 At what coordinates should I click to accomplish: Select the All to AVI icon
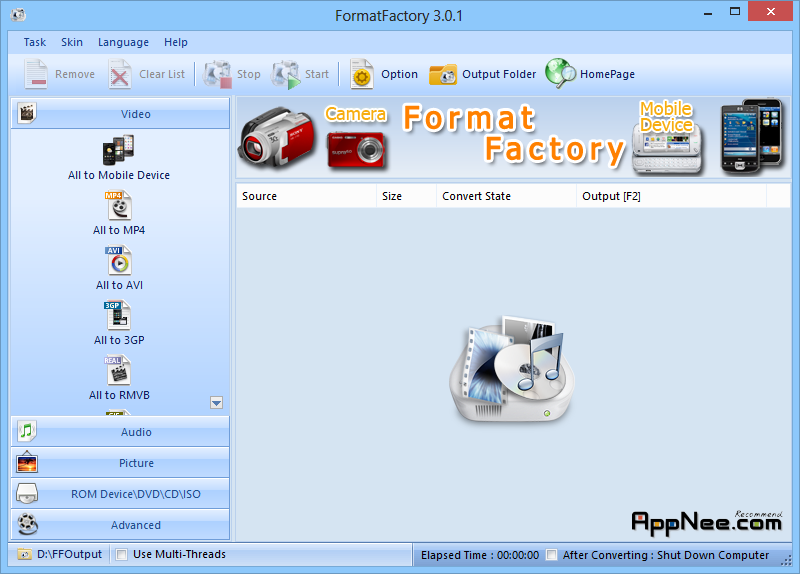(119, 260)
